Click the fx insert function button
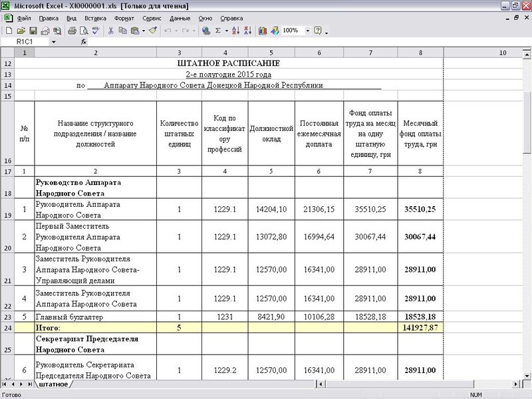Image resolution: width=532 pixels, height=399 pixels. click(x=84, y=41)
